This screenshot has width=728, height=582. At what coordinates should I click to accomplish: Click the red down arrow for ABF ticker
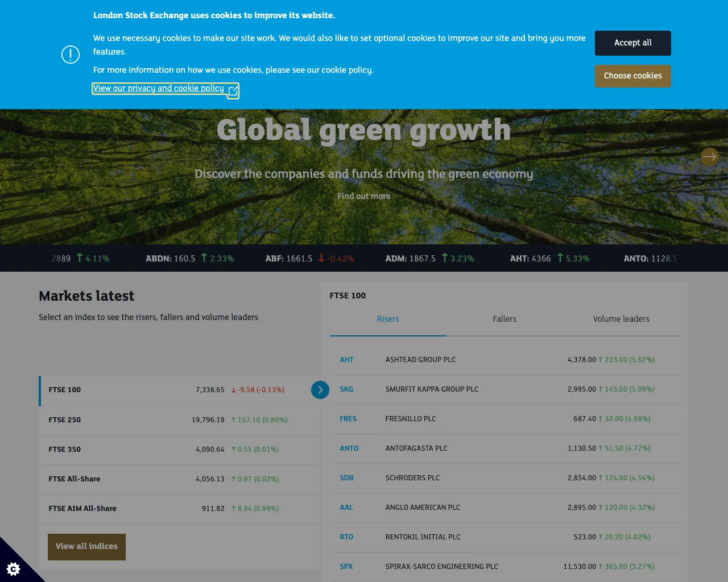pyautogui.click(x=321, y=258)
